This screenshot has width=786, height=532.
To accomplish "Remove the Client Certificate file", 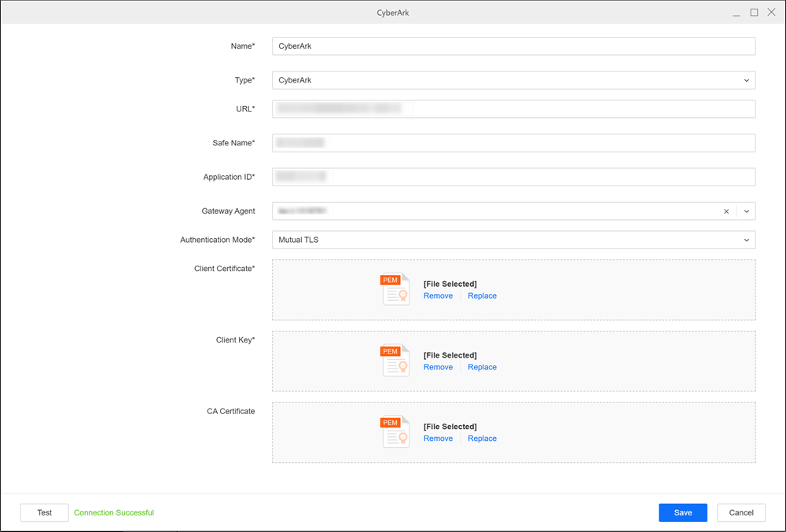I will [x=438, y=296].
